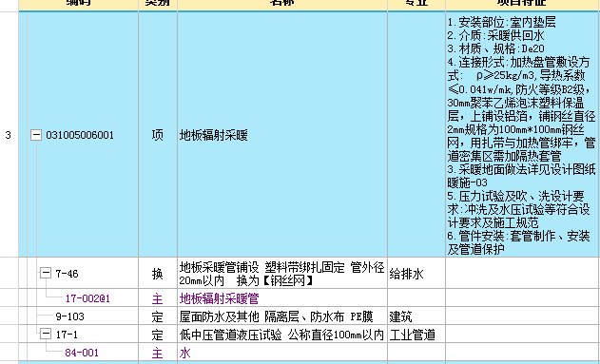
Task: Select code cell 031005006001
Action: tap(80, 135)
